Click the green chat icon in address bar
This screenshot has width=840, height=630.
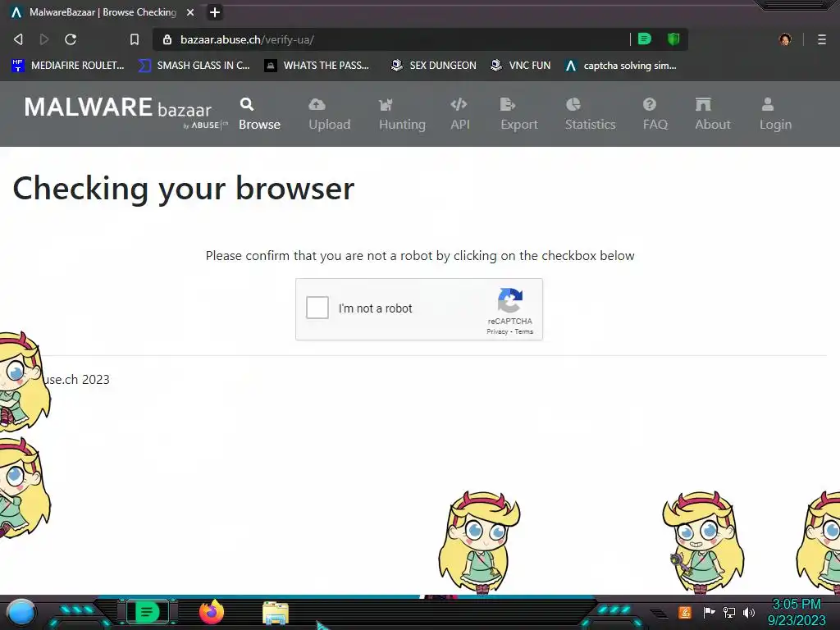(x=645, y=39)
